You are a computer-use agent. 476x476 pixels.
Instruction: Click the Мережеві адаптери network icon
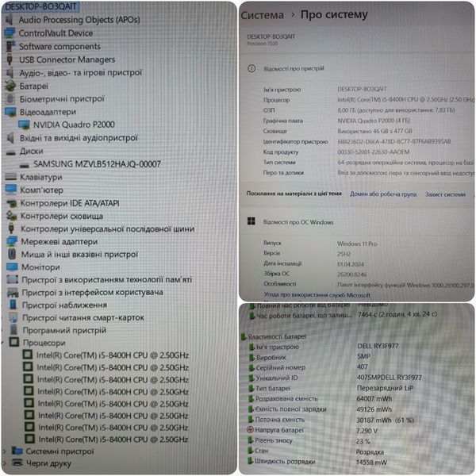tap(12, 241)
